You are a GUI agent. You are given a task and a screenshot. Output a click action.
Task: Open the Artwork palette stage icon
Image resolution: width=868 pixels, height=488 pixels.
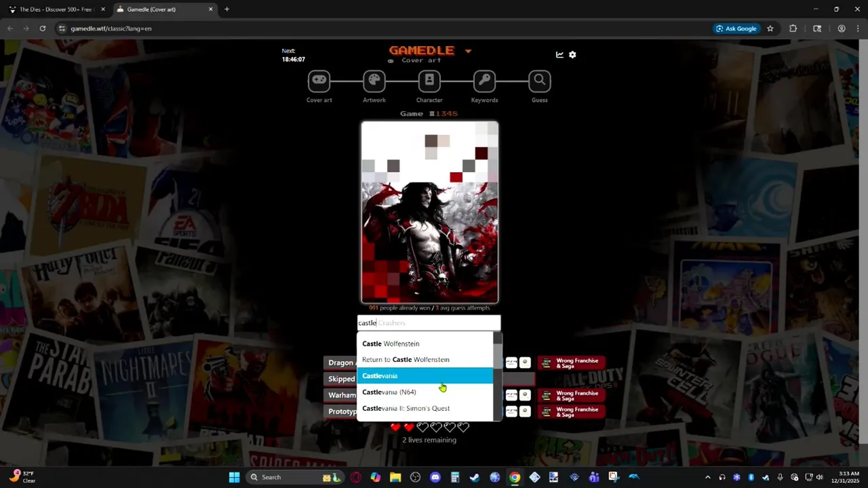(374, 81)
